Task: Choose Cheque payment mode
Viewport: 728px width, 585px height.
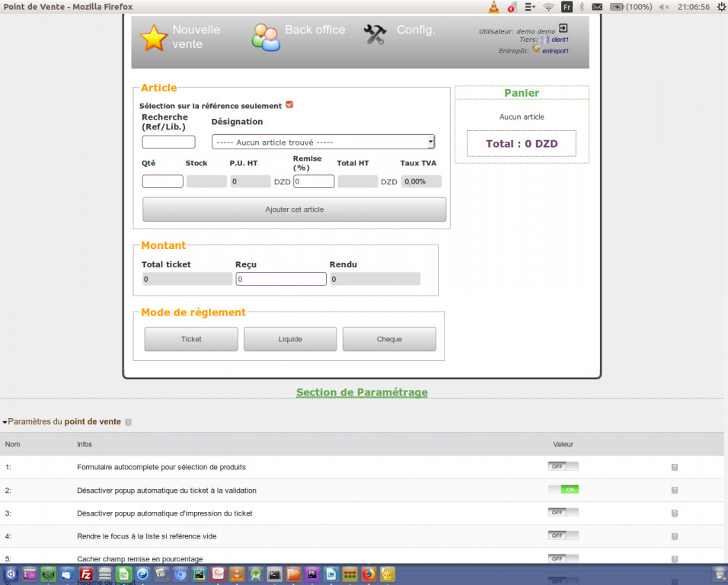Action: tap(389, 339)
